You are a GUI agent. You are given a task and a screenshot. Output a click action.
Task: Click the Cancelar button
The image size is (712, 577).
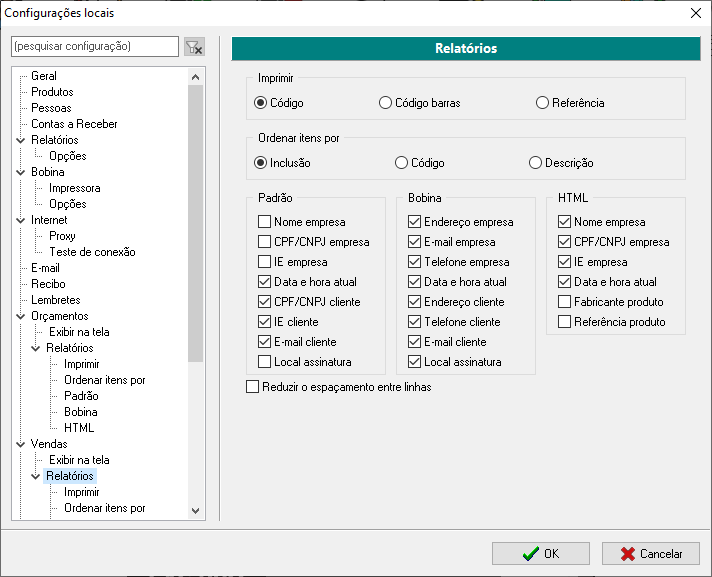pos(650,554)
